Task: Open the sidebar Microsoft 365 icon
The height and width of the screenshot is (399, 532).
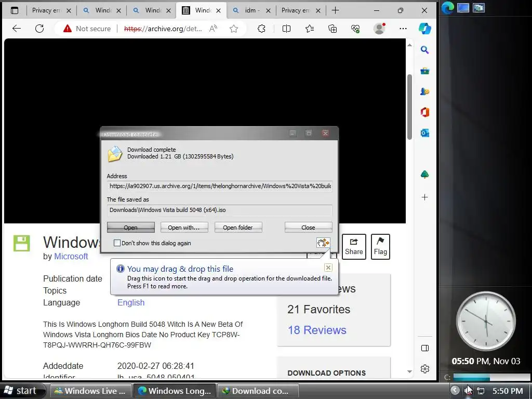Action: point(424,112)
